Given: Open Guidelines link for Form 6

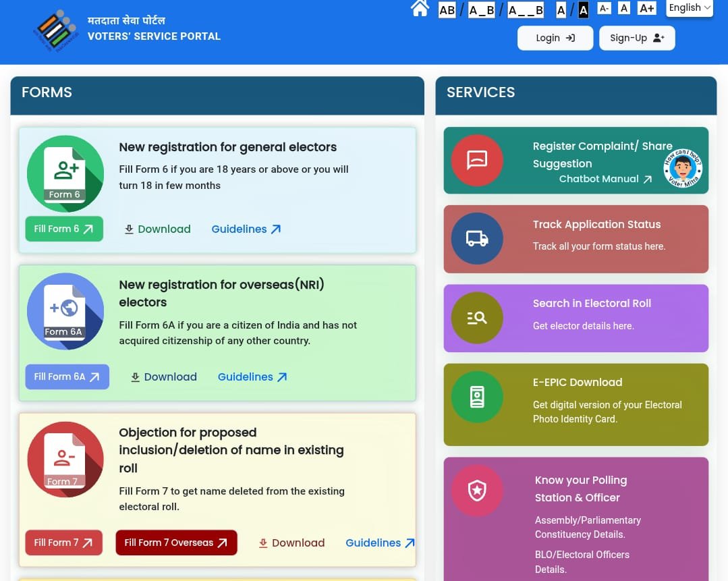Looking at the screenshot, I should (x=246, y=229).
